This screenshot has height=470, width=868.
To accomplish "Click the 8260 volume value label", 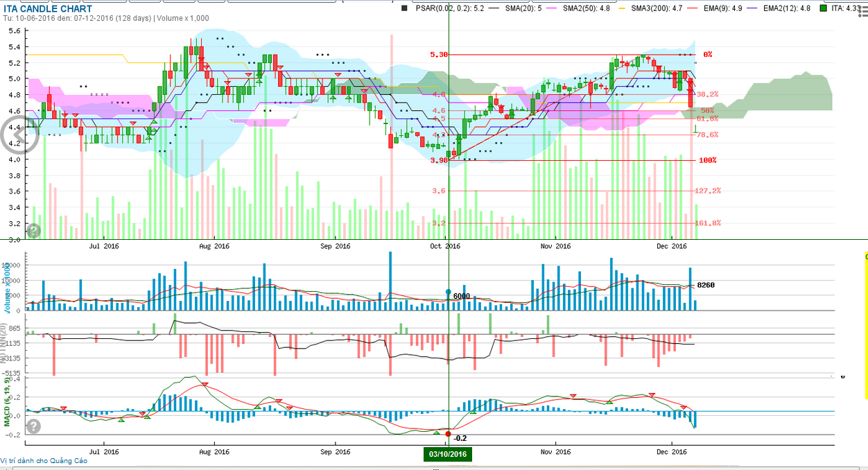I will coord(706,285).
